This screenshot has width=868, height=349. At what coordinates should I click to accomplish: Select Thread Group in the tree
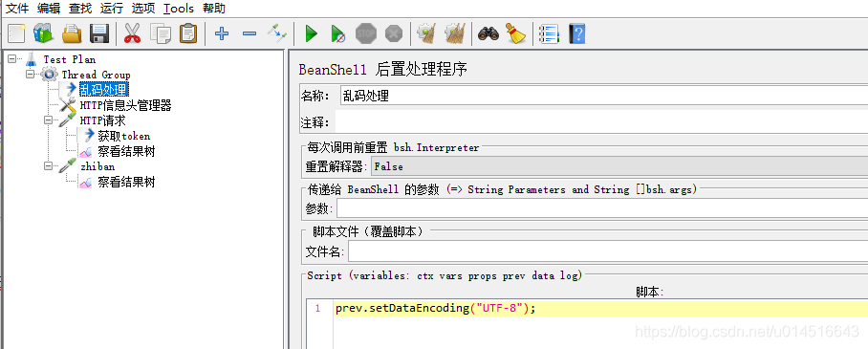pos(96,75)
